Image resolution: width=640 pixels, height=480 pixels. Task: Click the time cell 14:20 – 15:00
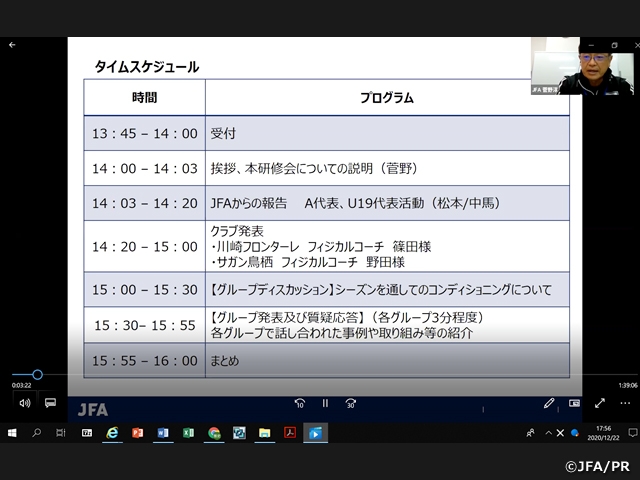[145, 247]
